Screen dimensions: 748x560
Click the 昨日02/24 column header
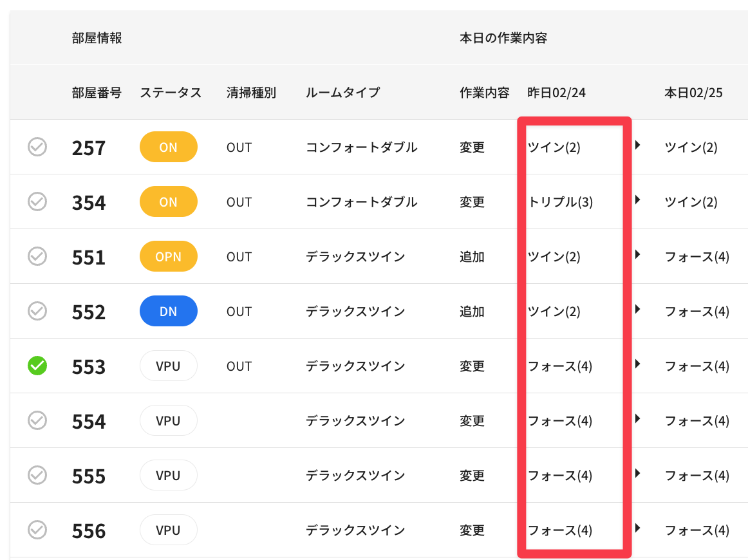click(556, 93)
